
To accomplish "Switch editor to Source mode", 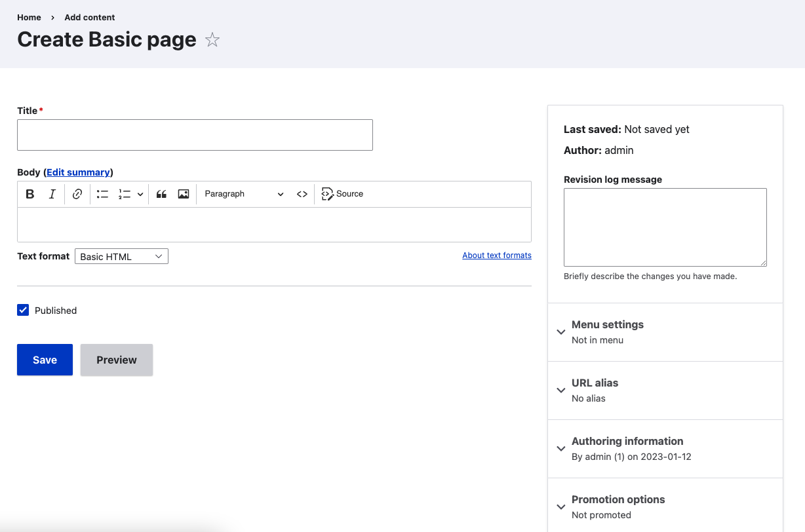I will 342,194.
